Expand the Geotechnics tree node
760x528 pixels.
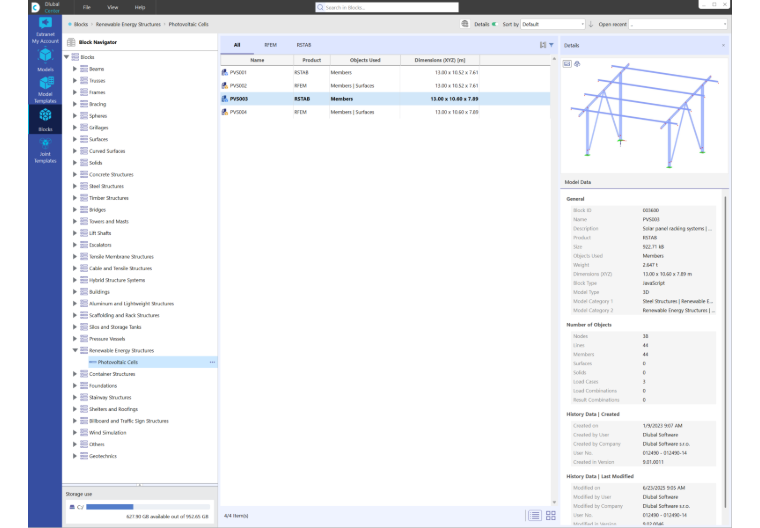(x=75, y=456)
